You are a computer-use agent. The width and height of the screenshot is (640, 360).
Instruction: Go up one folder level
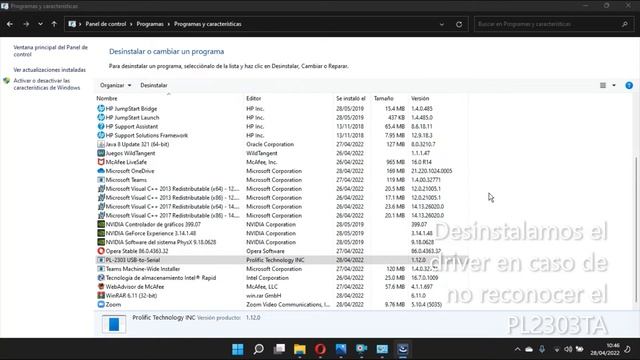coord(54,24)
